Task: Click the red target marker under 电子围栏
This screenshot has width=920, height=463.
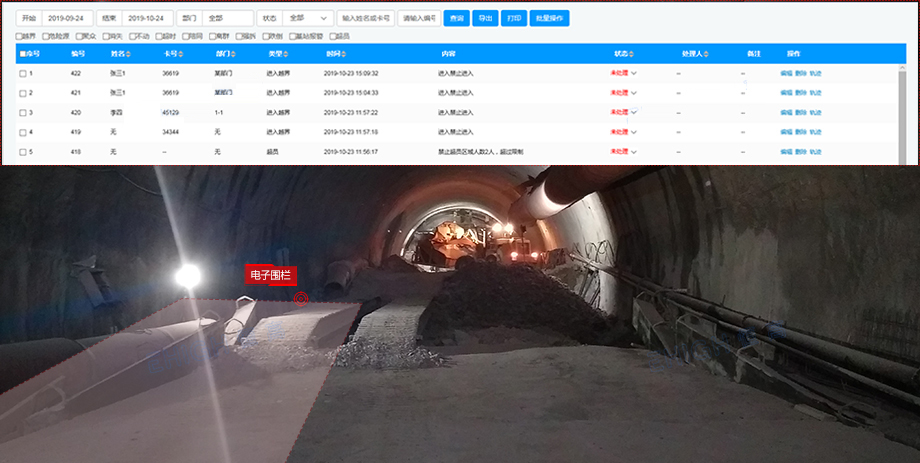Action: 300,297
